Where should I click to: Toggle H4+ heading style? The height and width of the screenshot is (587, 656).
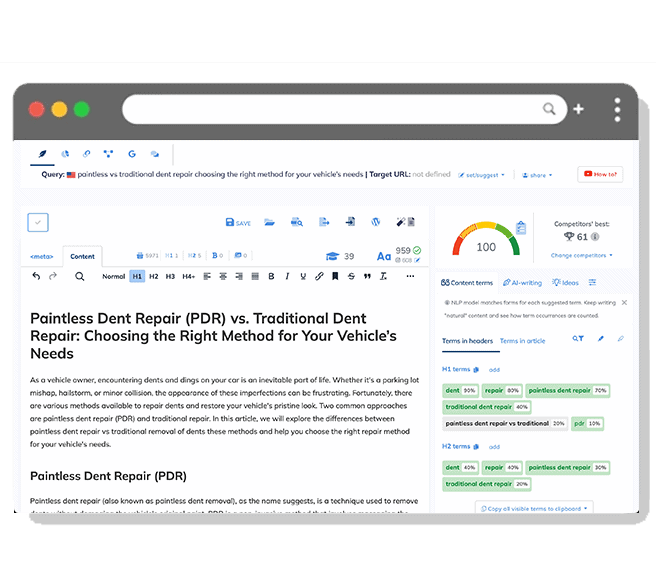pos(189,276)
